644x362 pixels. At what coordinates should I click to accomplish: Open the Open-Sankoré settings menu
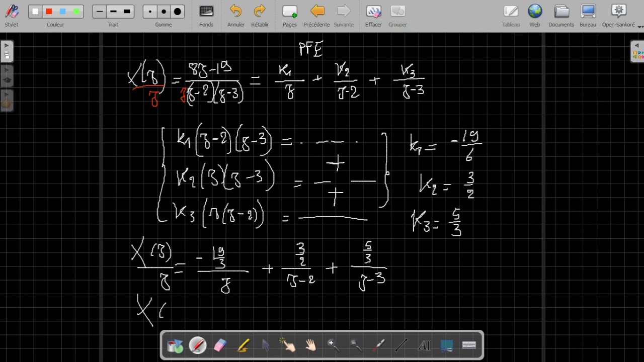[618, 15]
